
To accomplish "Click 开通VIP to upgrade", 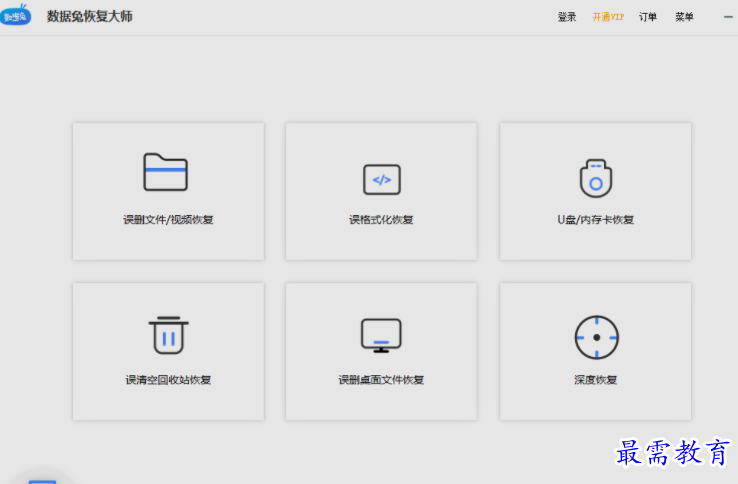I will (608, 17).
